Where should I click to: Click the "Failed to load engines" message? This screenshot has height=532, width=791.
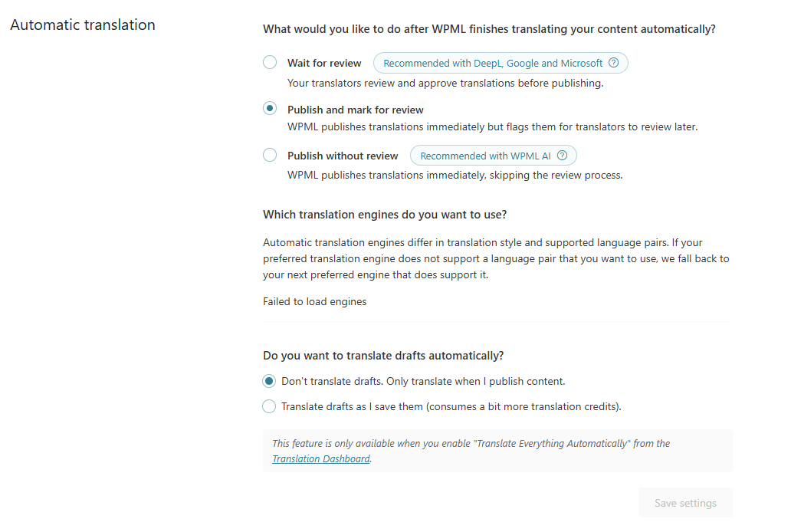coord(314,301)
